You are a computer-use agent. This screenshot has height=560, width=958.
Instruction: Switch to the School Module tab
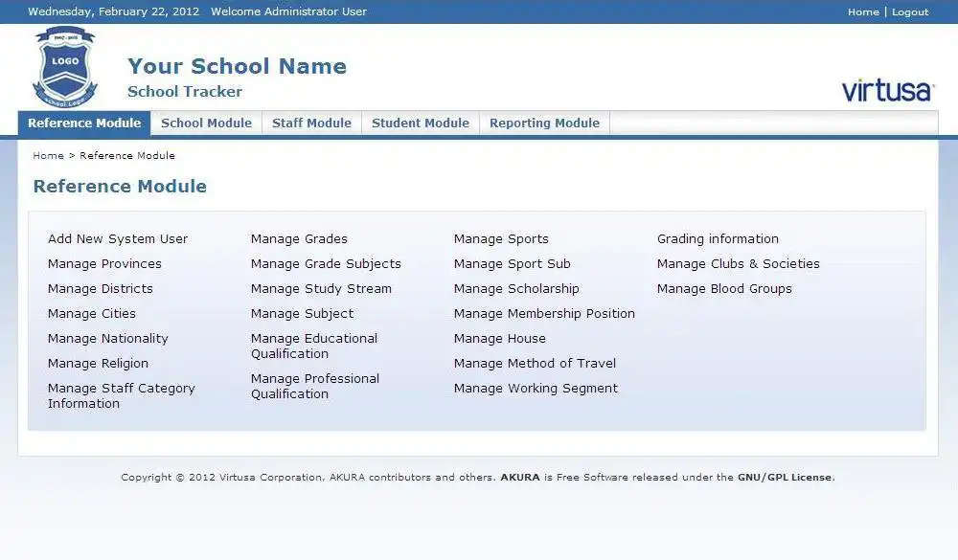click(x=207, y=123)
